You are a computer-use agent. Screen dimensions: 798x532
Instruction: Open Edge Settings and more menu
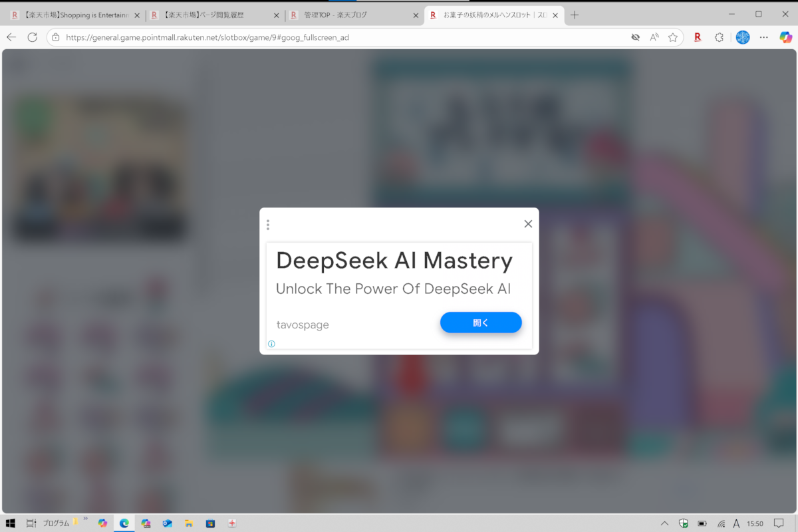tap(764, 37)
